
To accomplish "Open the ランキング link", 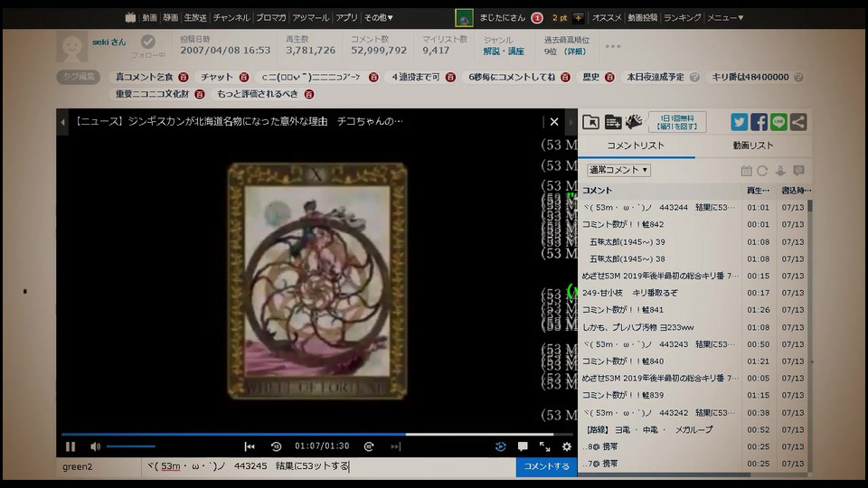I will [x=682, y=18].
